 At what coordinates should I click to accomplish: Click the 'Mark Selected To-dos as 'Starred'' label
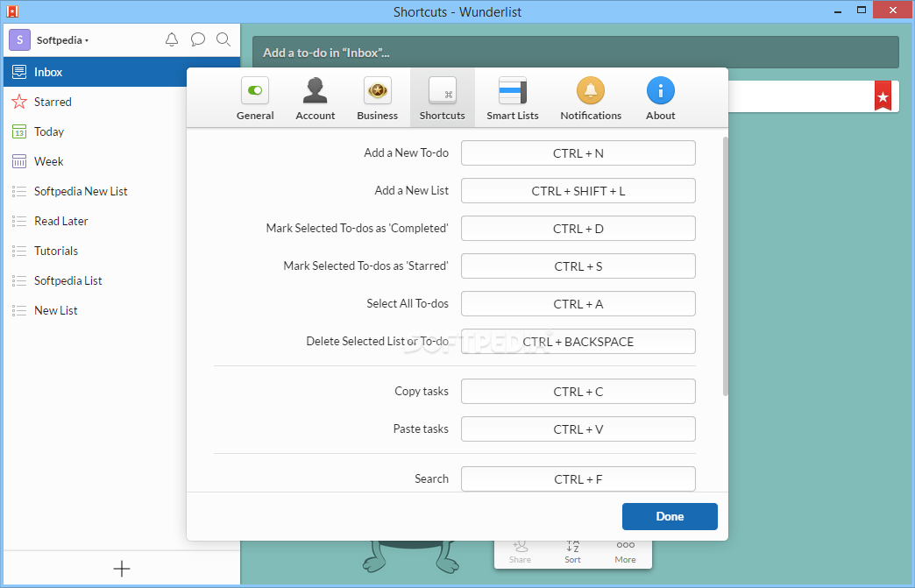point(365,266)
